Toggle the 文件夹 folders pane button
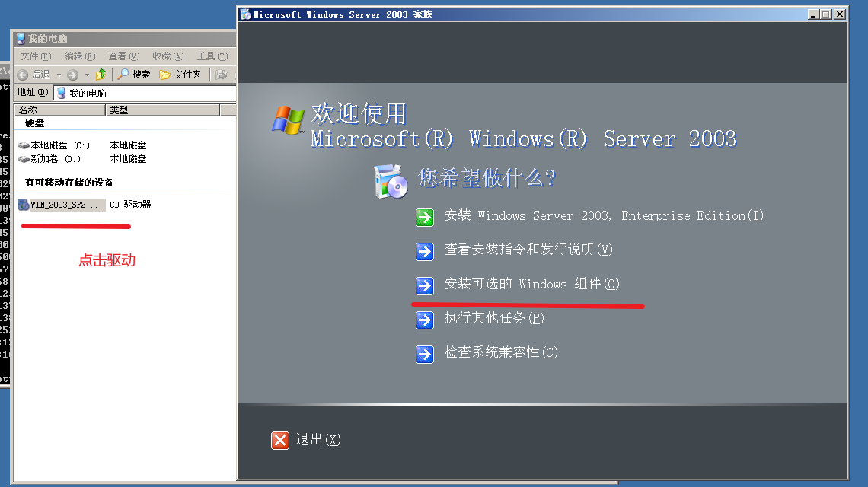 coord(180,74)
